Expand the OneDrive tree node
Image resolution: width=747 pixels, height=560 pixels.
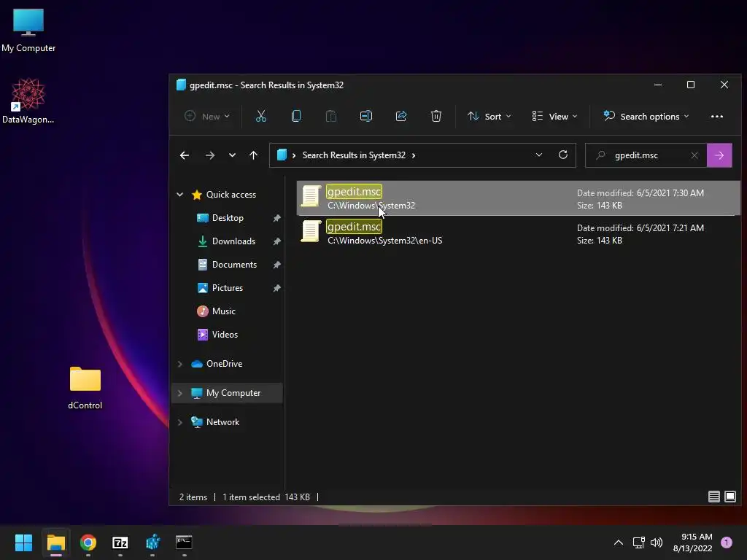[x=179, y=364]
